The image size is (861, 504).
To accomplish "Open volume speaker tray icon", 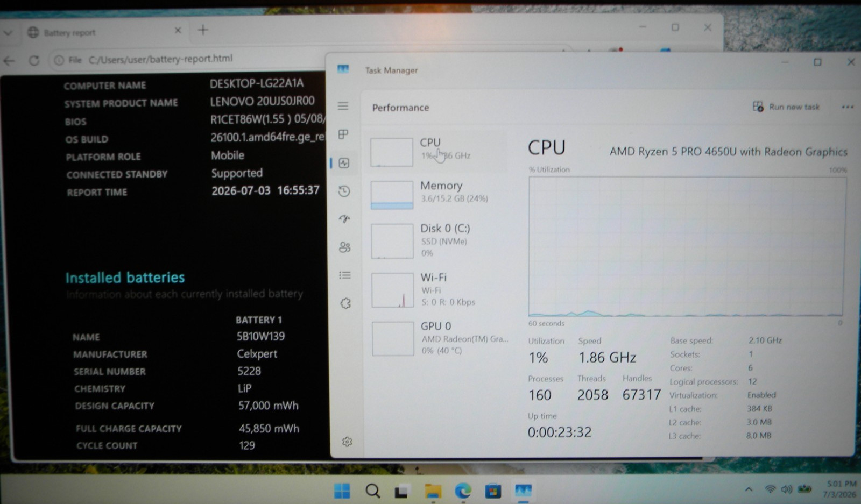I will coord(787,489).
